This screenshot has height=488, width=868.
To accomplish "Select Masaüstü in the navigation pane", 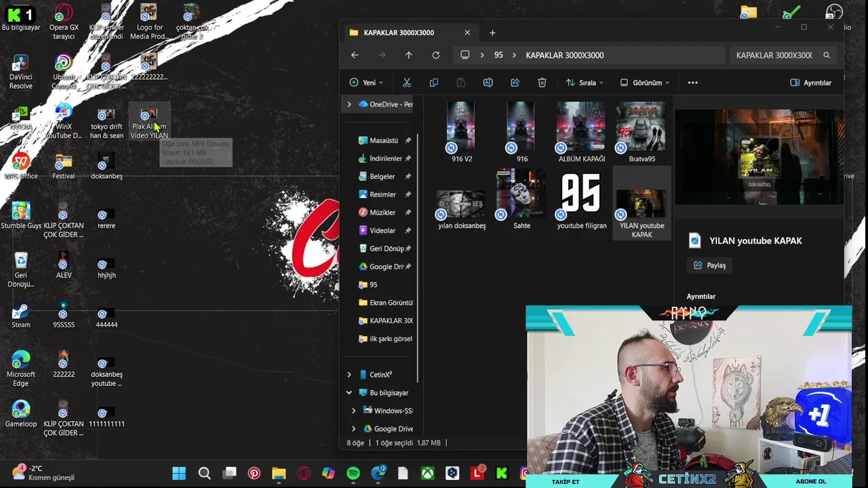I will click(384, 140).
